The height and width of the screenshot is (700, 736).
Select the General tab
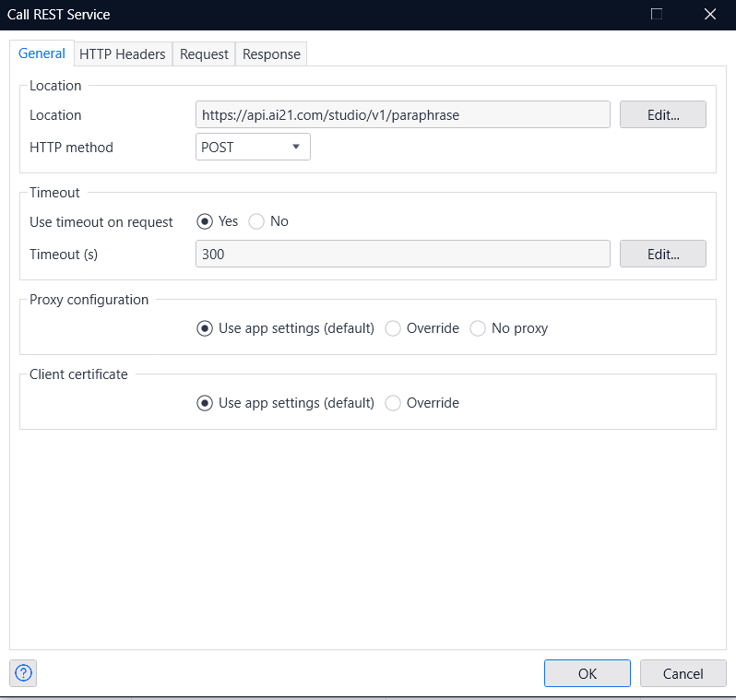pyautogui.click(x=42, y=53)
